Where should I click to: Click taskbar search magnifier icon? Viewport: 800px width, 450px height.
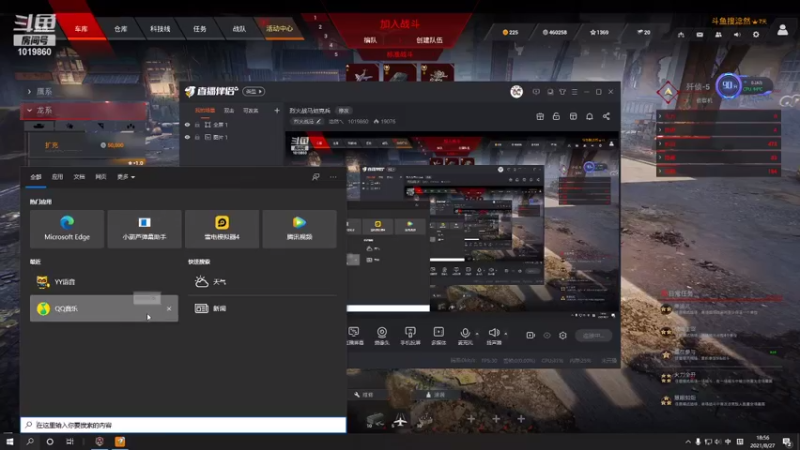[30, 442]
